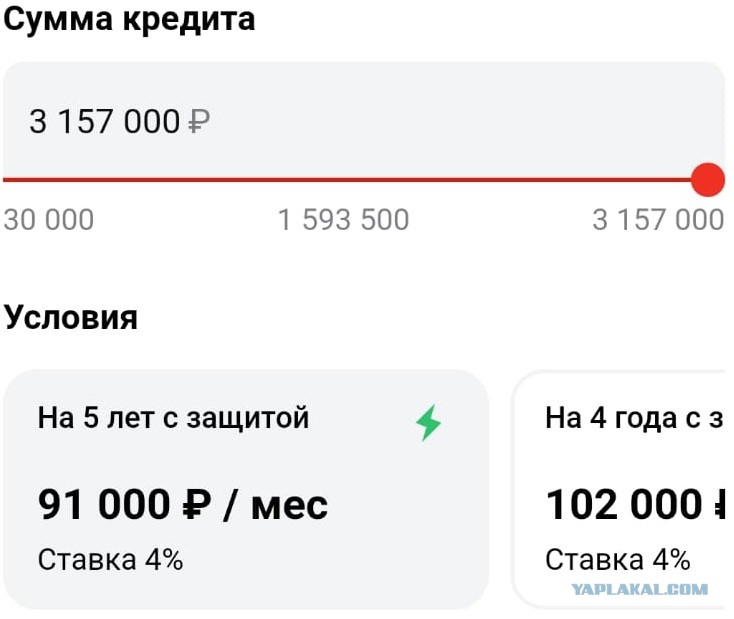Click the green lightning bolt icon
The image size is (734, 619).
click(428, 422)
